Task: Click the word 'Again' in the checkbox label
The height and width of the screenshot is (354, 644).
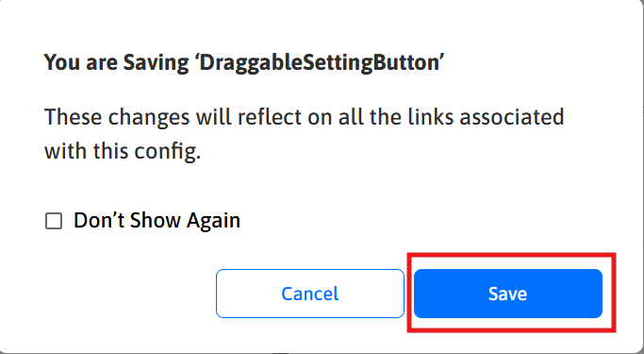Action: 213,221
